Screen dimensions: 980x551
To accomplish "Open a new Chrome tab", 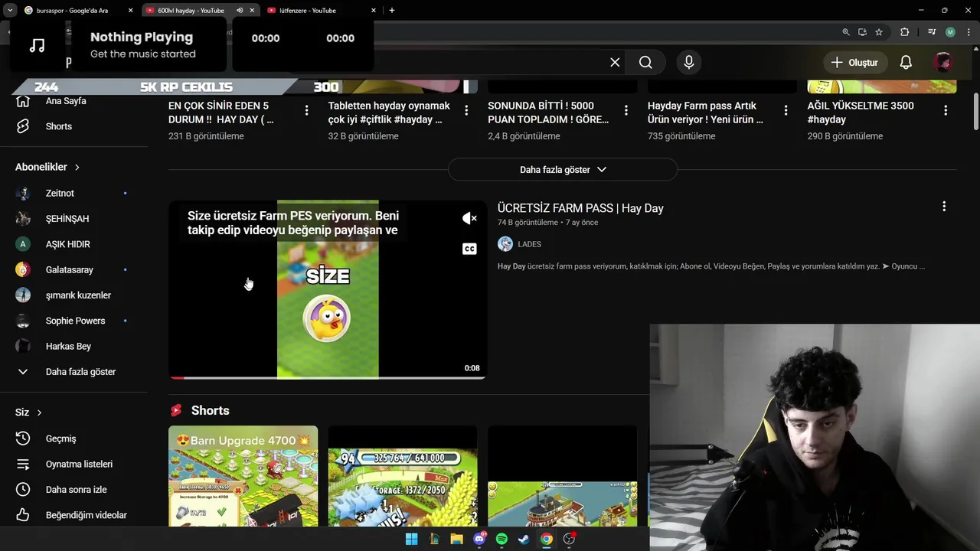I will [x=392, y=11].
